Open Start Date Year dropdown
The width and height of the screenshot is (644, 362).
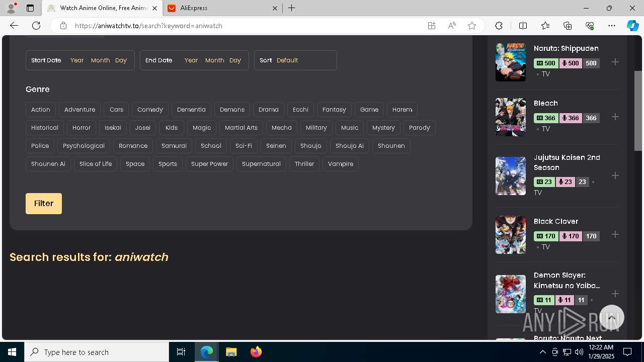tap(77, 60)
